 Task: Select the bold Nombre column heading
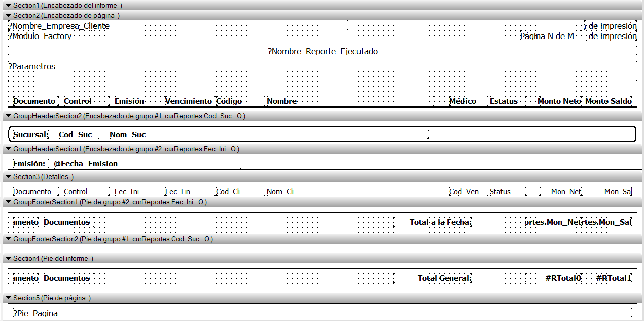(x=350, y=101)
